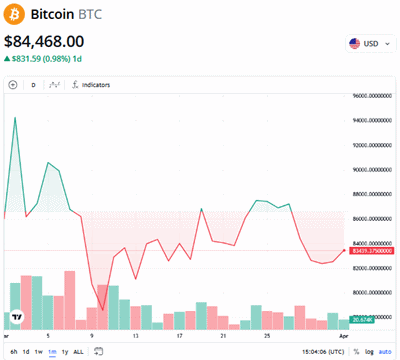
Task: Click the add symbol plus icon
Action: 13,85
